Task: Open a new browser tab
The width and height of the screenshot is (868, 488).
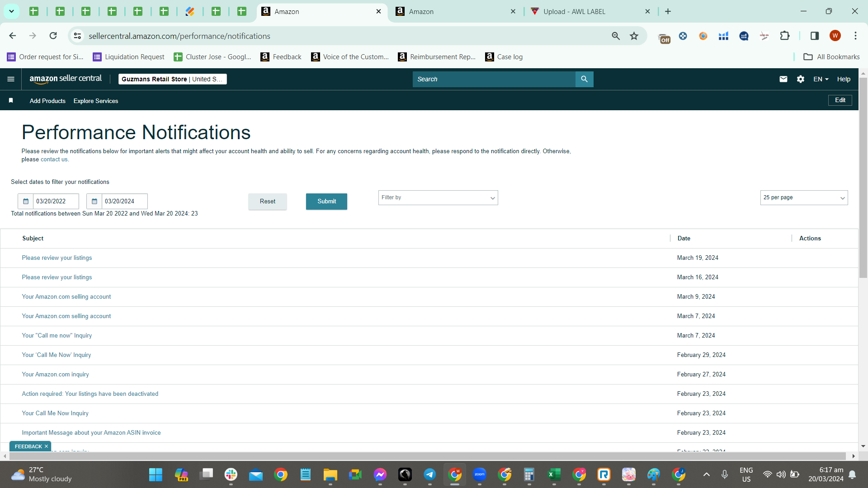Action: pyautogui.click(x=668, y=11)
